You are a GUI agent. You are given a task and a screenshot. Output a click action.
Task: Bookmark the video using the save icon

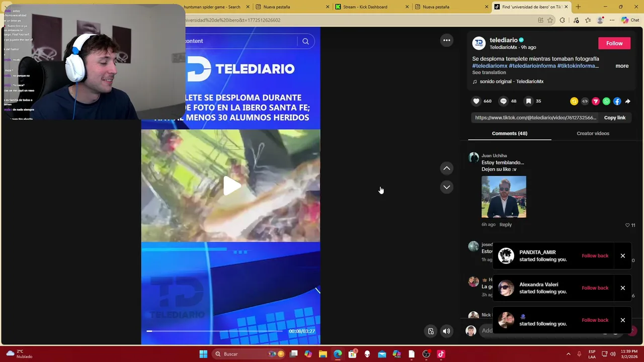point(528,101)
